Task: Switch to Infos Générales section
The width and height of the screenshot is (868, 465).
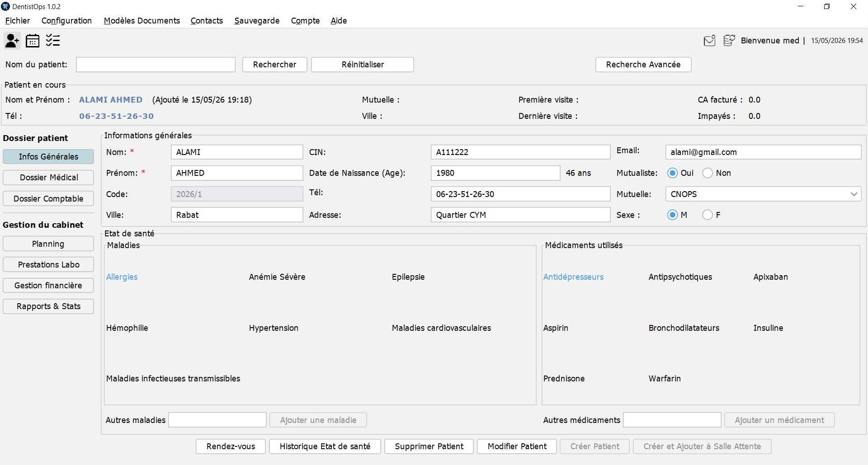Action: [48, 157]
